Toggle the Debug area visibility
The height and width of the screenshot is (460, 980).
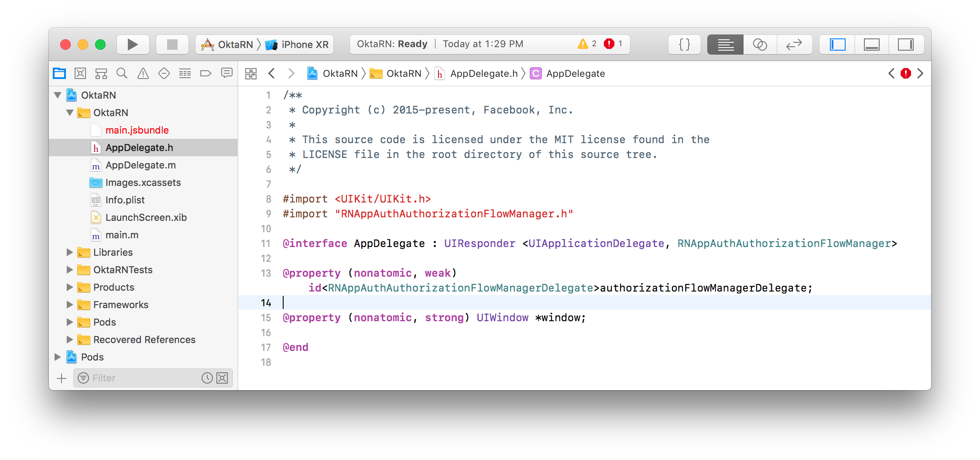click(x=871, y=45)
